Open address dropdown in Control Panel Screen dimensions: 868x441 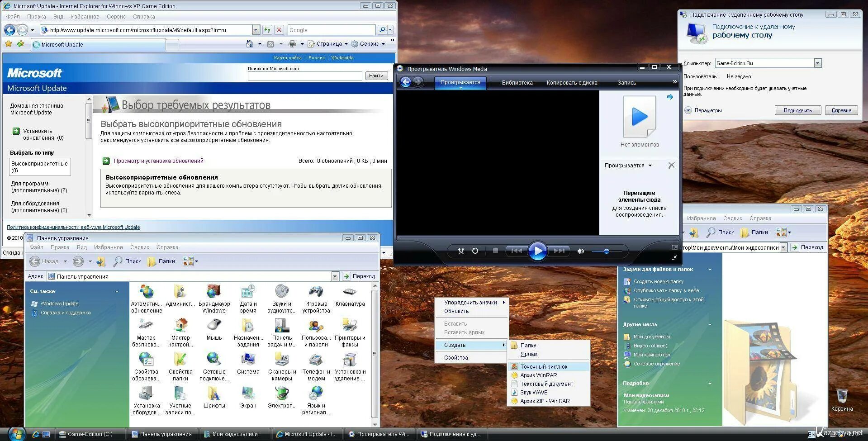pos(335,276)
